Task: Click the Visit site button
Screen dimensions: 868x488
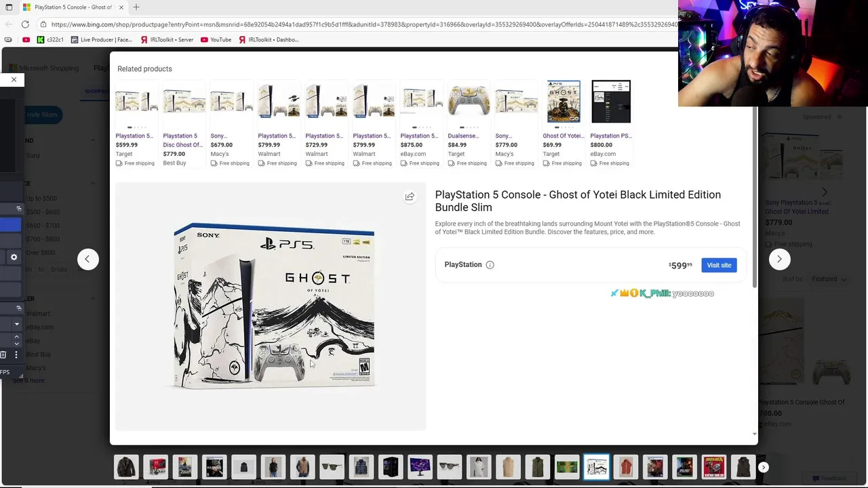Action: pos(719,265)
